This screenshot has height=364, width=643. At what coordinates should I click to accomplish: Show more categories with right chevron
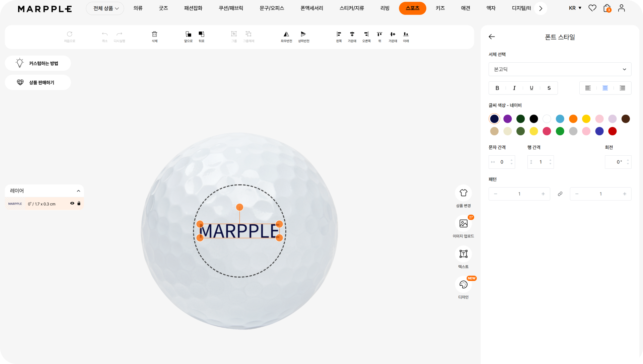(x=541, y=8)
